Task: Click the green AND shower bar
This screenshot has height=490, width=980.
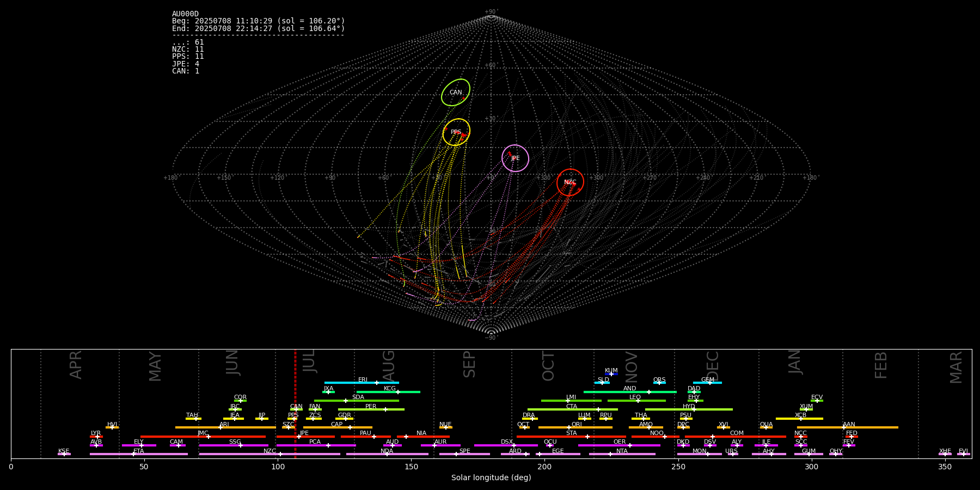Action: [x=630, y=391]
